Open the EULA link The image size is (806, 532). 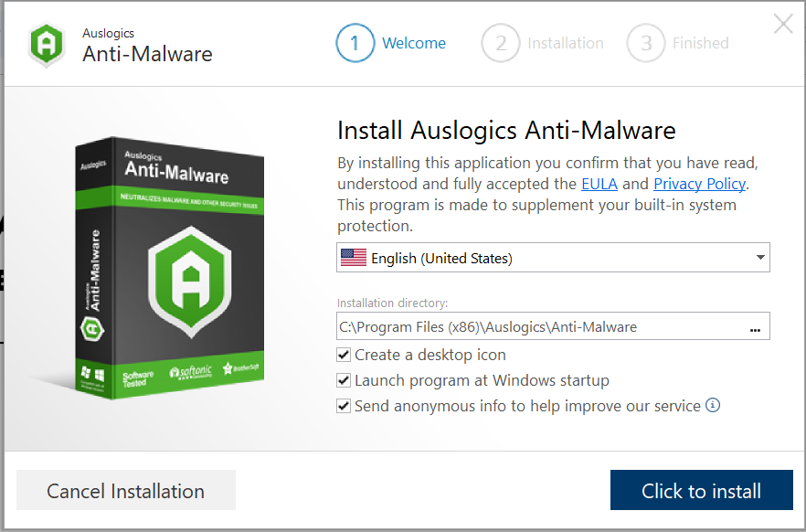tap(599, 183)
